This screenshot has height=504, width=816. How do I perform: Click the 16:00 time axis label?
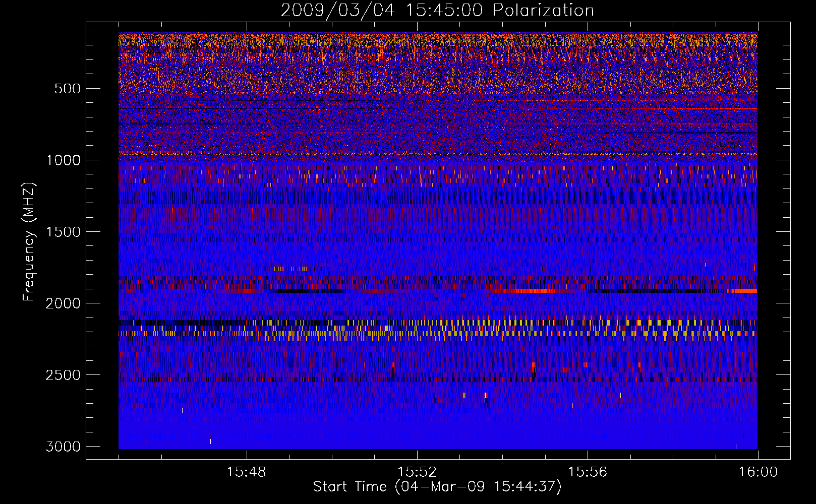[758, 472]
